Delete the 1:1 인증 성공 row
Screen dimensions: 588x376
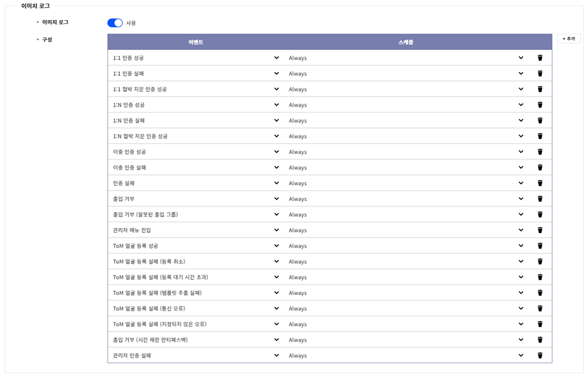point(540,58)
